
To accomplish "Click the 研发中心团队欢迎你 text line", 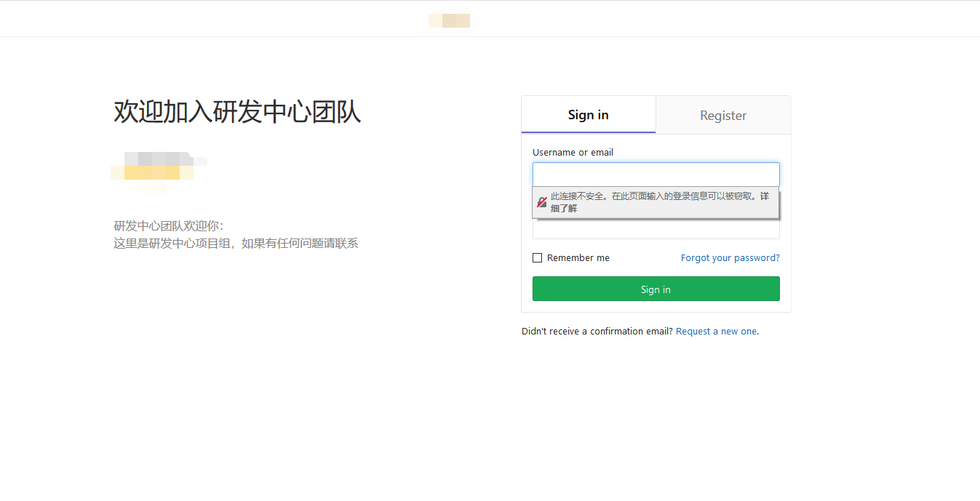I will 168,226.
